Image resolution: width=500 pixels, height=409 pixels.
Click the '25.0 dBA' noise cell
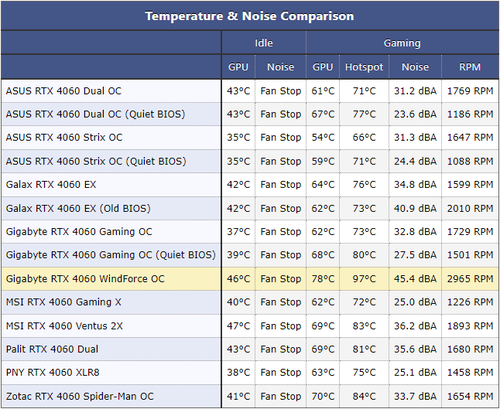pos(415,302)
